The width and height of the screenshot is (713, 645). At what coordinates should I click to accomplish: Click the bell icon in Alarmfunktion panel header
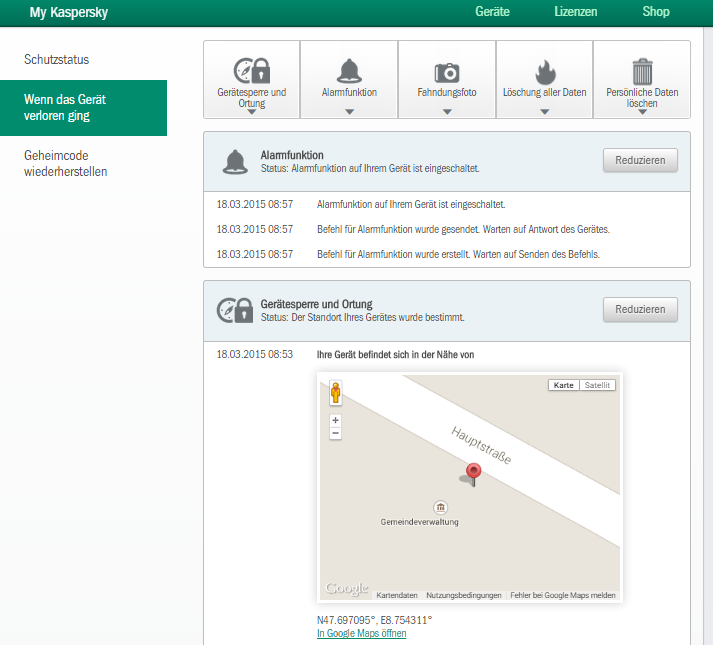pyautogui.click(x=235, y=162)
